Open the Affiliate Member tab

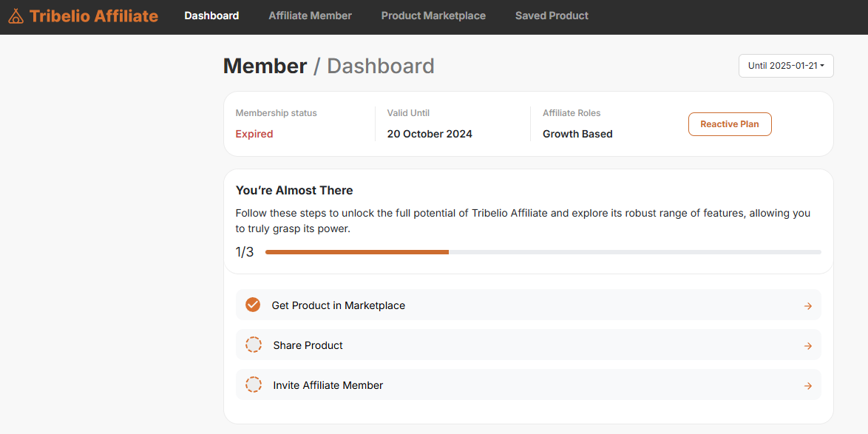click(x=310, y=16)
